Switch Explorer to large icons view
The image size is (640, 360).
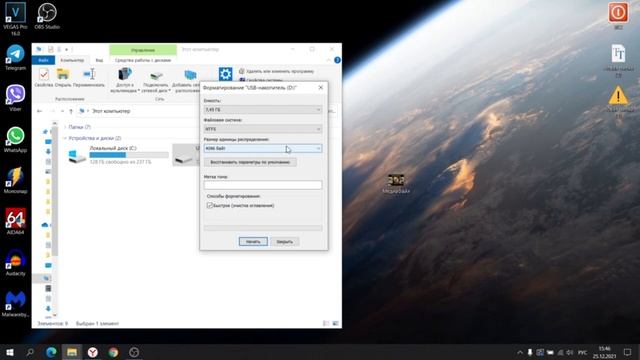point(335,323)
